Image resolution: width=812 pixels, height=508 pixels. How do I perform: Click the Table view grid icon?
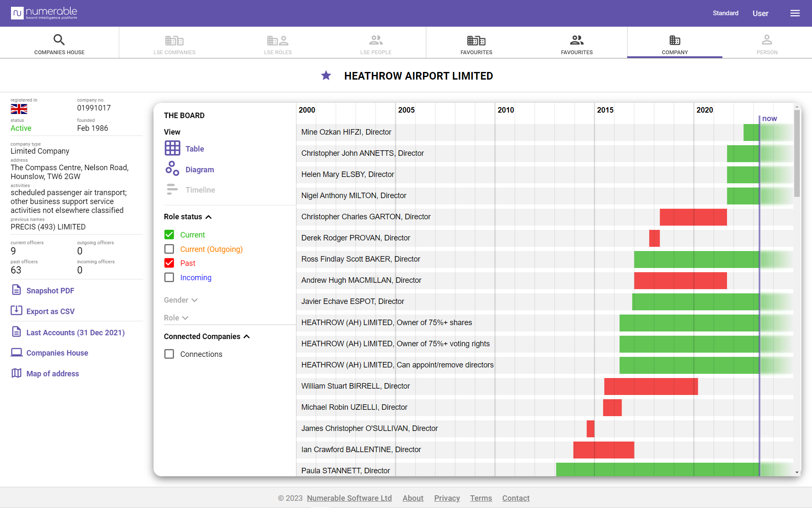pyautogui.click(x=172, y=148)
